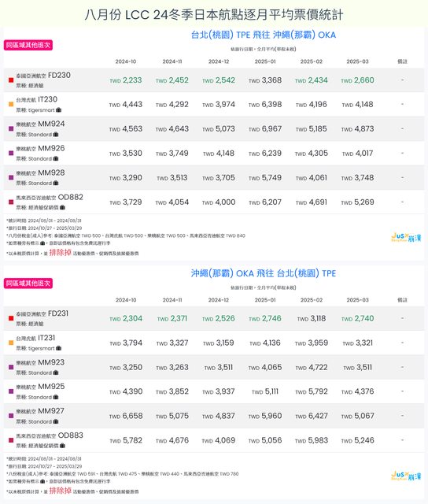
Task: Click the FD230 fare TWD 2,233 for 2024-10
Action: (126, 80)
